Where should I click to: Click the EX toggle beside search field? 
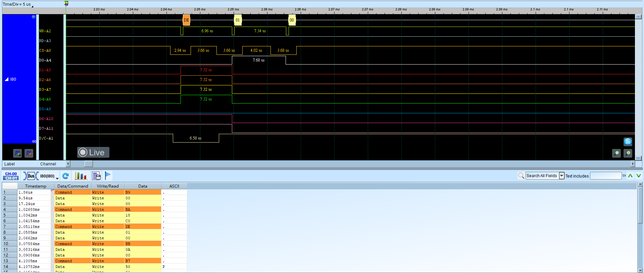(x=624, y=175)
